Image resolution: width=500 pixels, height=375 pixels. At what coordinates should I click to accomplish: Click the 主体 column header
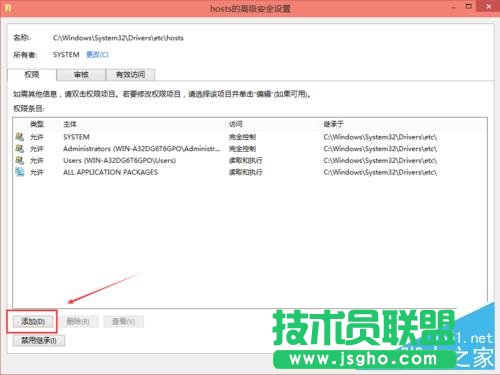tap(70, 124)
